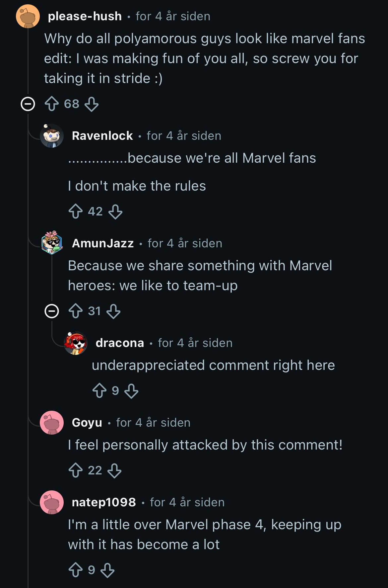This screenshot has width=388, height=588.
Task: Downvote natep1098's comment
Action: tap(107, 570)
